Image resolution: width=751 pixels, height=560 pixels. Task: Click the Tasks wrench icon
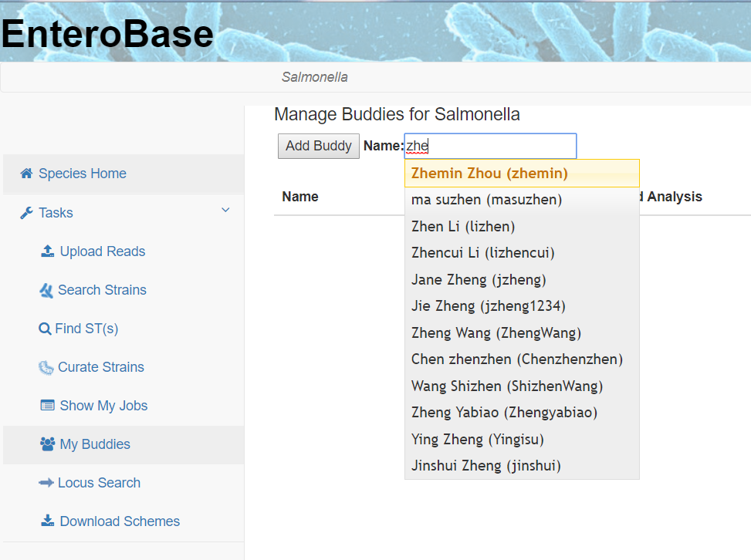coord(26,213)
